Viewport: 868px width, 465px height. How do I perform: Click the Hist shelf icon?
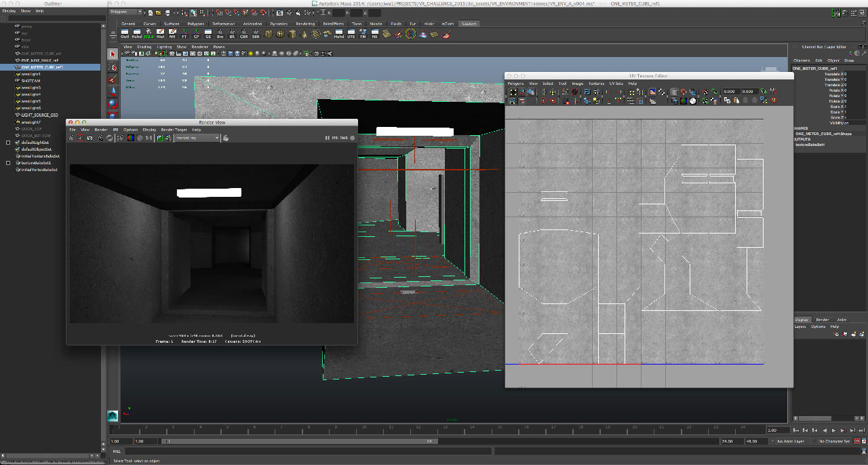pyautogui.click(x=160, y=33)
